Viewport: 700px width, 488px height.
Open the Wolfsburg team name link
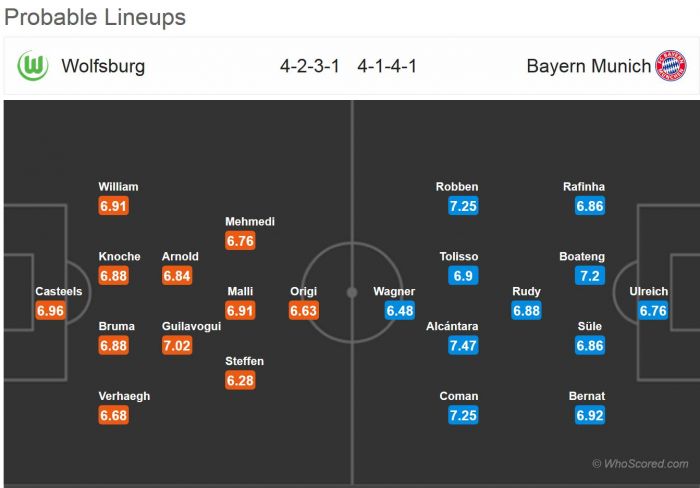[103, 67]
